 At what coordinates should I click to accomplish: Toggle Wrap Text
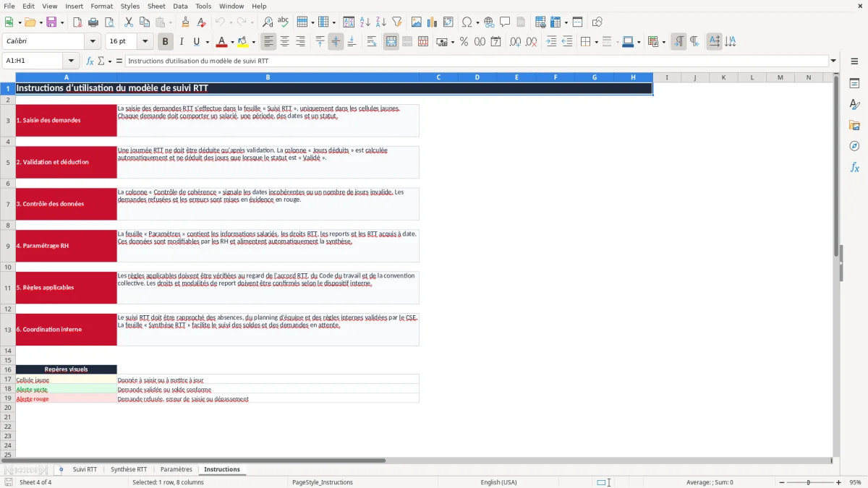pos(372,42)
